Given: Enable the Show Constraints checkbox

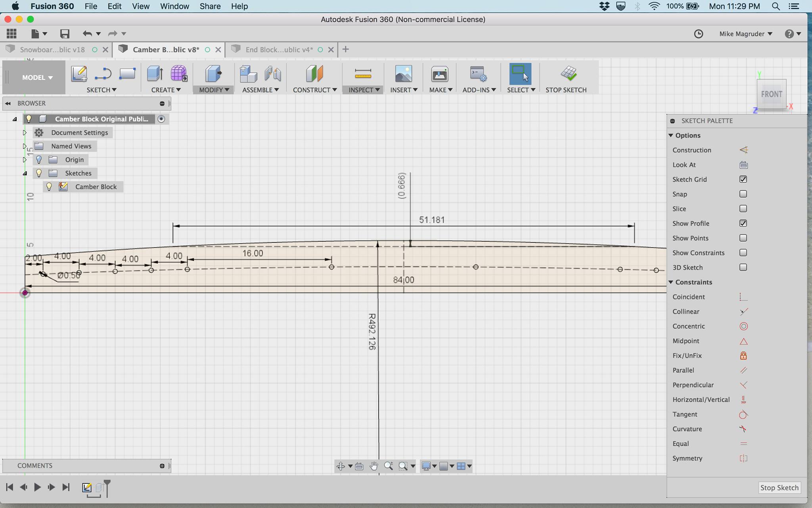Looking at the screenshot, I should coord(743,253).
